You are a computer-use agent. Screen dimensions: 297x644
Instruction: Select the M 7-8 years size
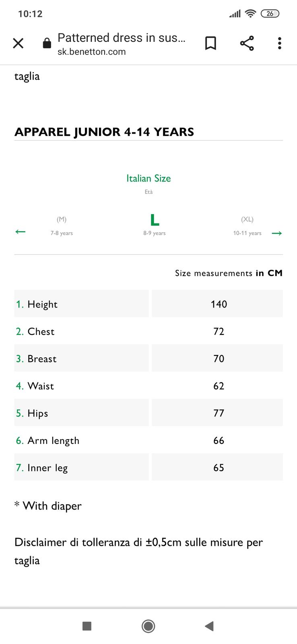tap(62, 226)
